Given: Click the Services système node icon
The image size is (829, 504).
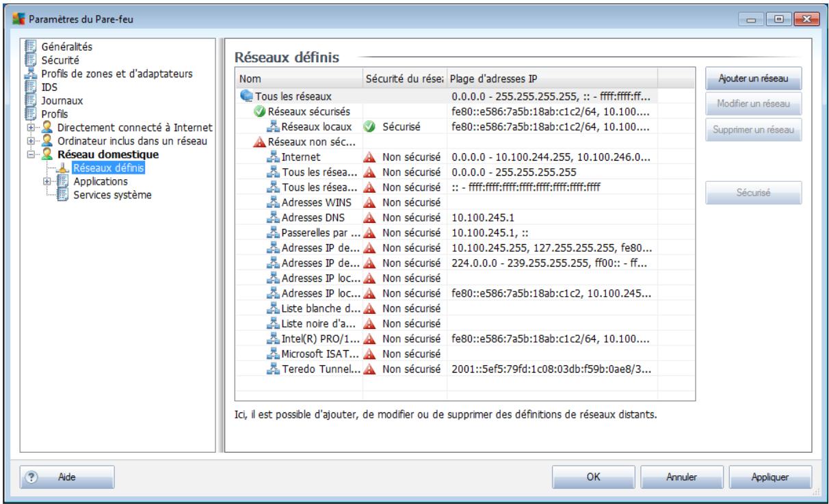Looking at the screenshot, I should click(x=62, y=194).
